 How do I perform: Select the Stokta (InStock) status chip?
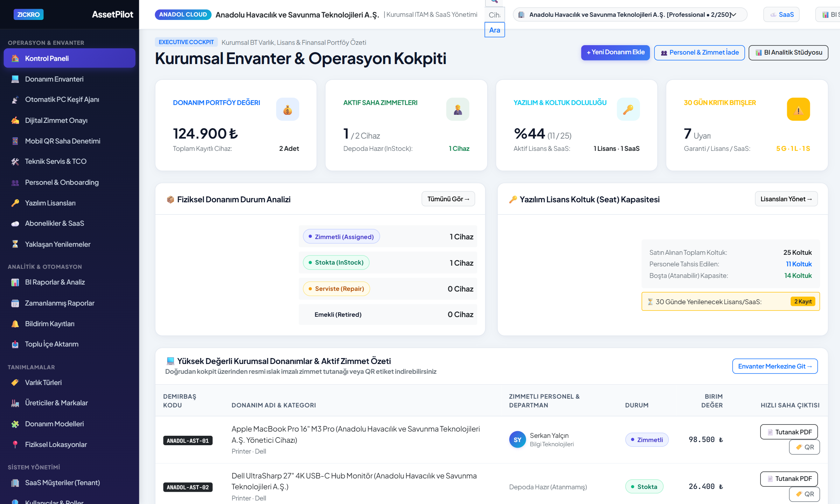pos(336,262)
